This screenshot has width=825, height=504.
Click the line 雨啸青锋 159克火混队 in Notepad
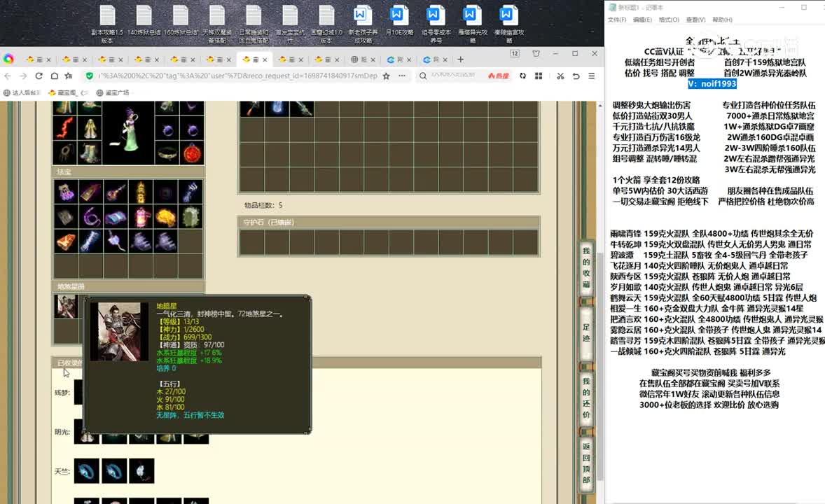point(712,233)
